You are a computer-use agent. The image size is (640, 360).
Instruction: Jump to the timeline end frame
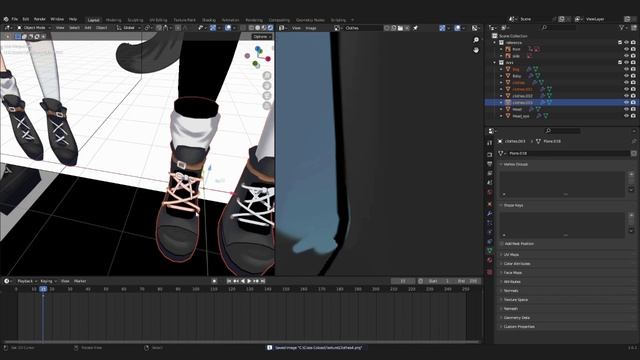pyautogui.click(x=262, y=281)
